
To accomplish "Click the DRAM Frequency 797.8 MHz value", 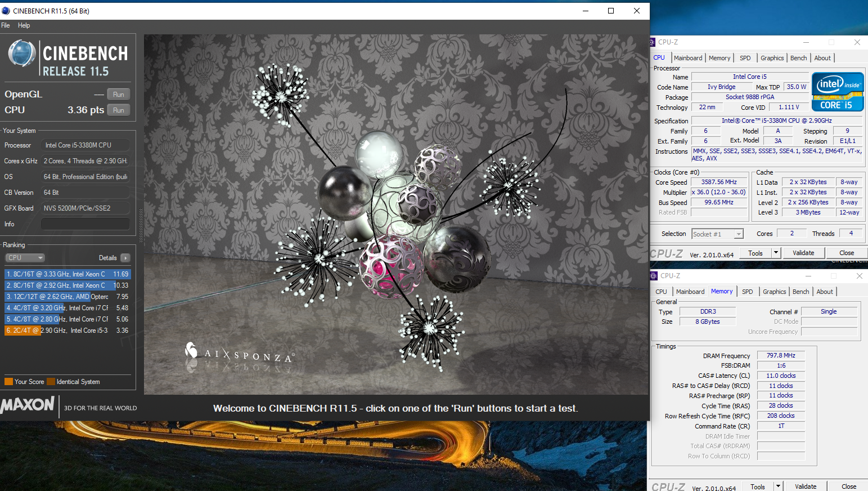I will [x=781, y=355].
